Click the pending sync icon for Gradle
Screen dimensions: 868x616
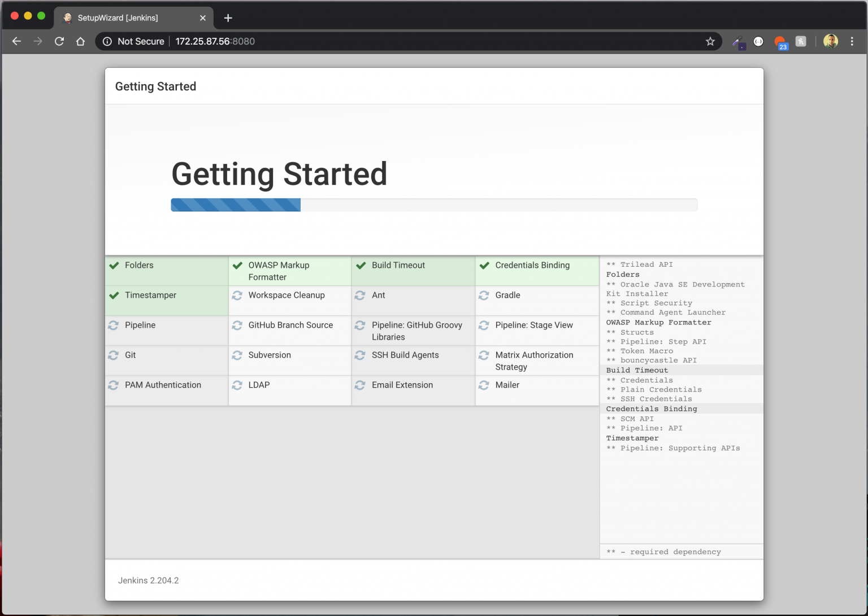point(484,295)
